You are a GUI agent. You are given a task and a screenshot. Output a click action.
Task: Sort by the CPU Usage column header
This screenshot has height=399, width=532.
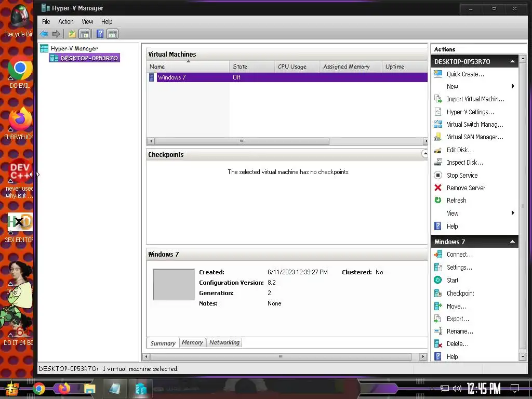pos(297,66)
